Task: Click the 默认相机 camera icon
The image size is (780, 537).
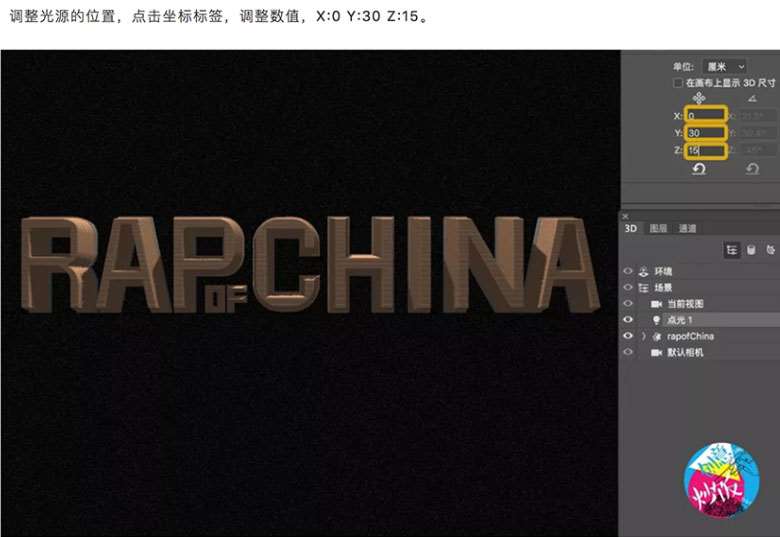Action: 657,353
